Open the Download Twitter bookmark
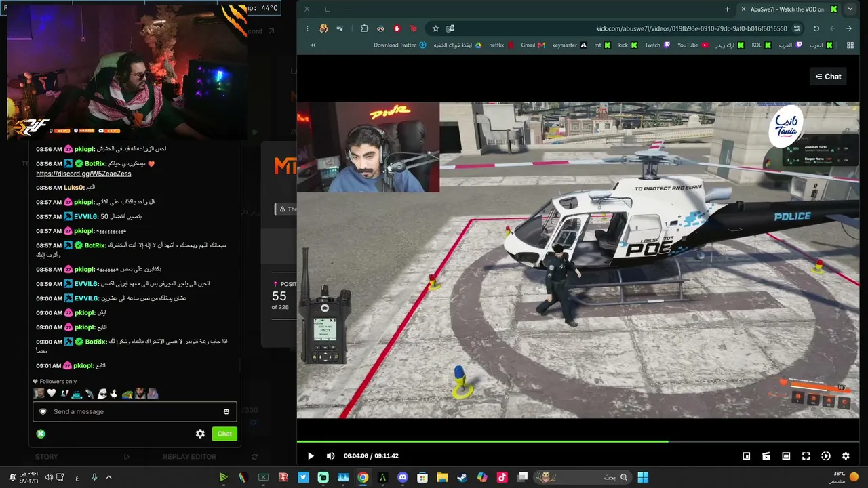The height and width of the screenshot is (488, 868). tap(400, 45)
